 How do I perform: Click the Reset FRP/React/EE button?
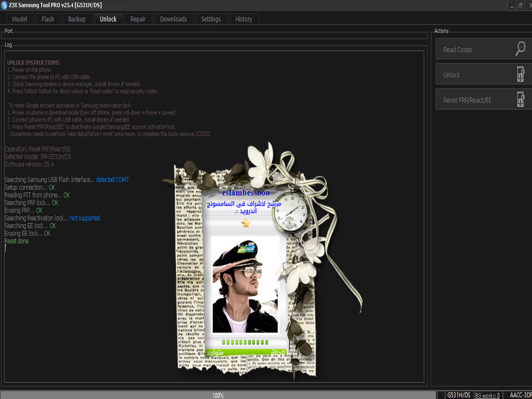tap(484, 99)
